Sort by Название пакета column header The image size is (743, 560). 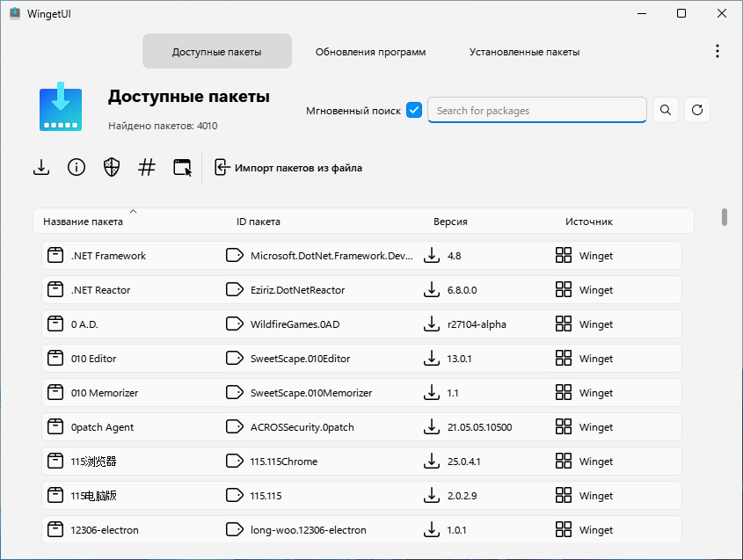pyautogui.click(x=83, y=222)
